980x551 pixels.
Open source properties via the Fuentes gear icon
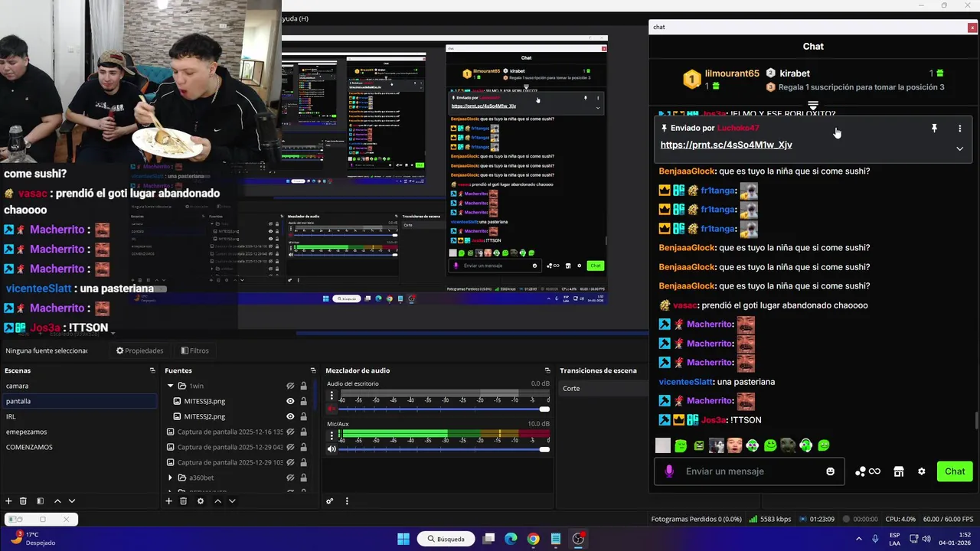pyautogui.click(x=201, y=501)
